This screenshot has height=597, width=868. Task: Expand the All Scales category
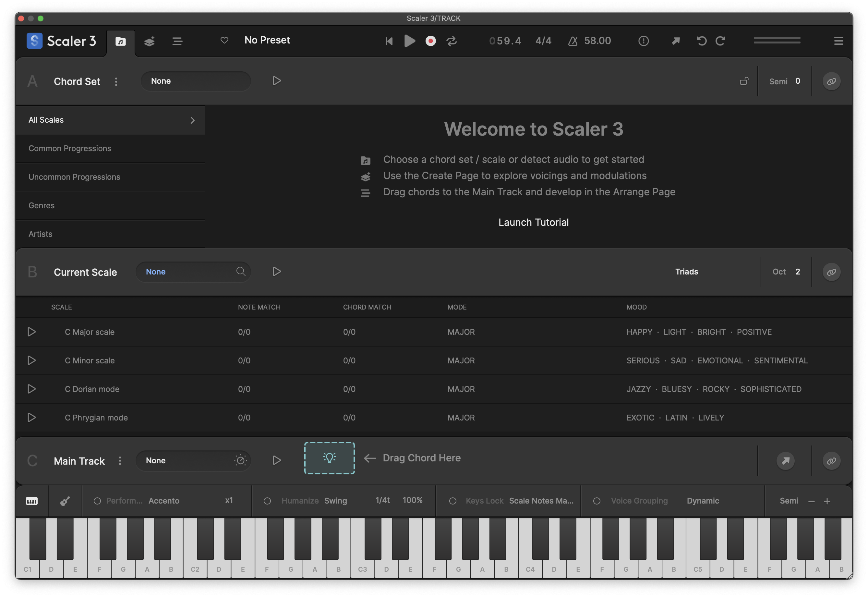pos(111,120)
